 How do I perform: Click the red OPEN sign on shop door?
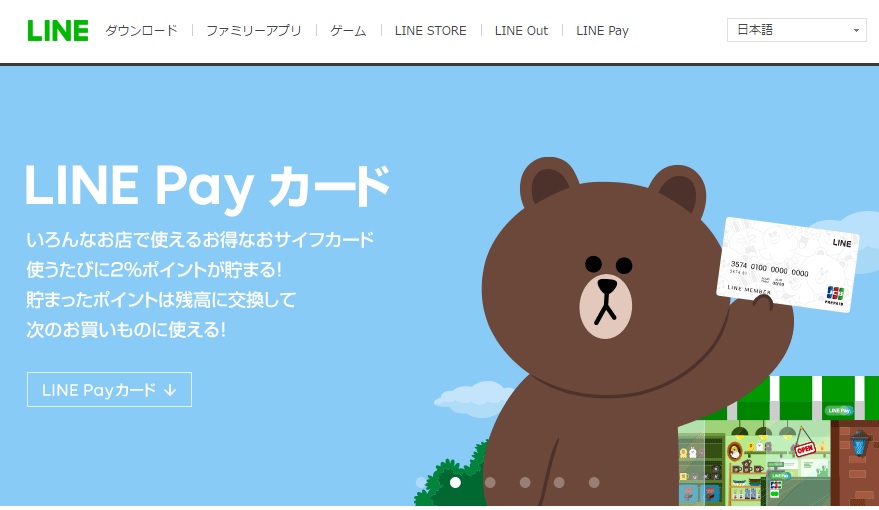pyautogui.click(x=804, y=448)
